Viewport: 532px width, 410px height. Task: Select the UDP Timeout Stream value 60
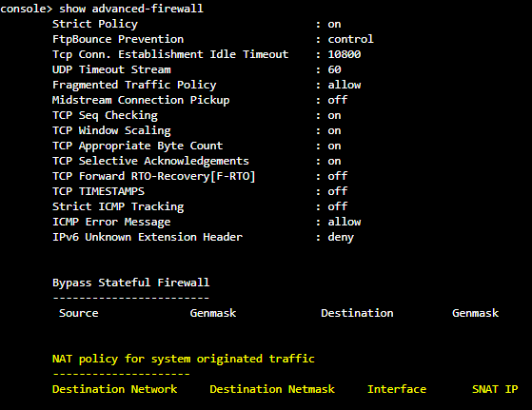click(x=334, y=69)
